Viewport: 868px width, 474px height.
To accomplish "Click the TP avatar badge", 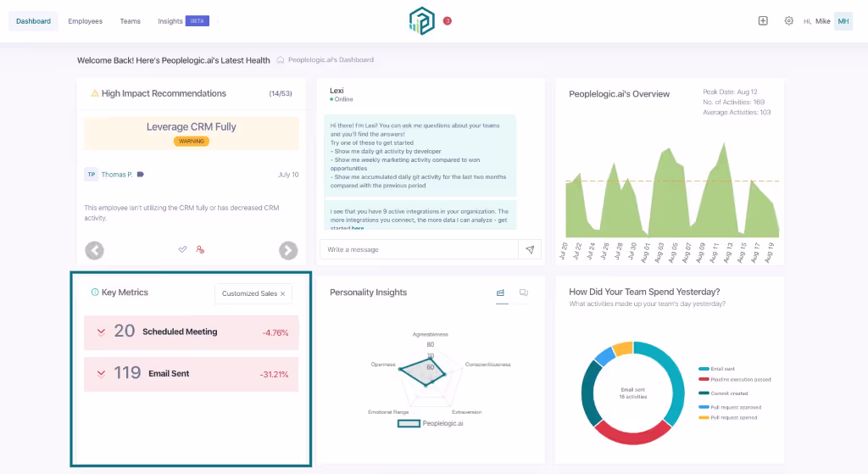I will click(x=92, y=175).
